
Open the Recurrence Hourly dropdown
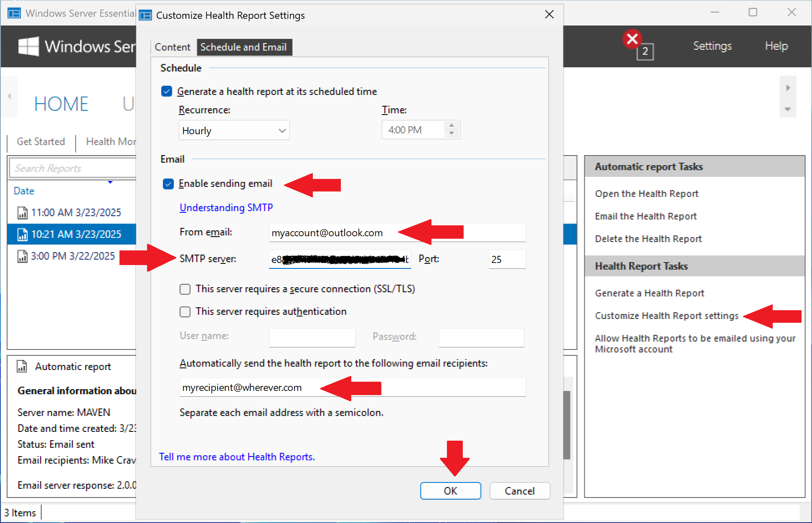click(234, 131)
